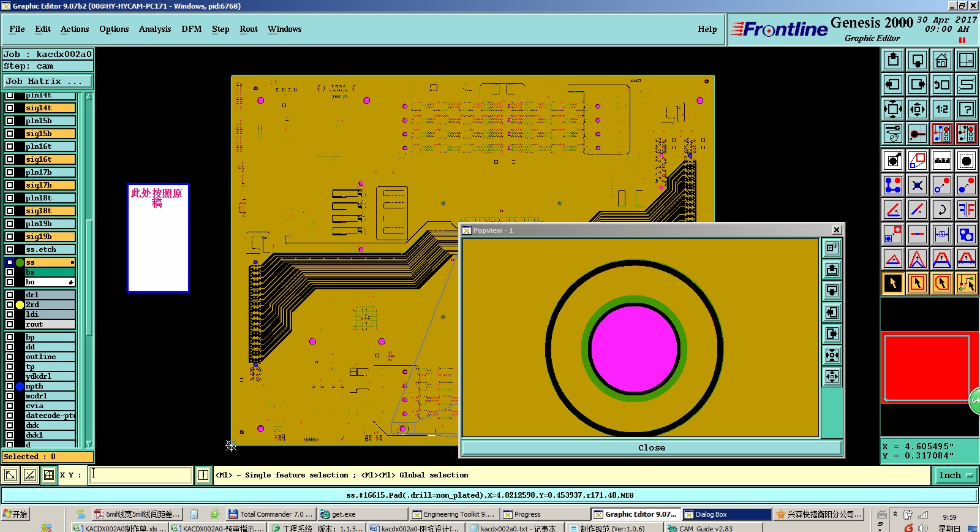
Task: Click the curved rotate arrow icon
Action: pos(942,210)
